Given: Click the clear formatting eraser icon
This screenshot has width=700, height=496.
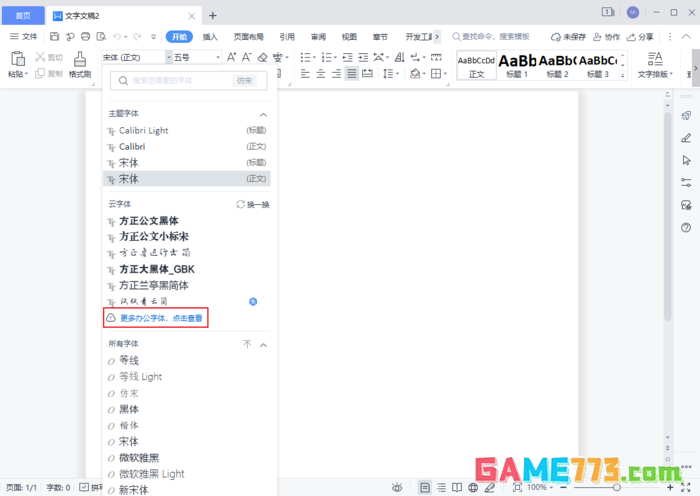Looking at the screenshot, I should [x=262, y=57].
